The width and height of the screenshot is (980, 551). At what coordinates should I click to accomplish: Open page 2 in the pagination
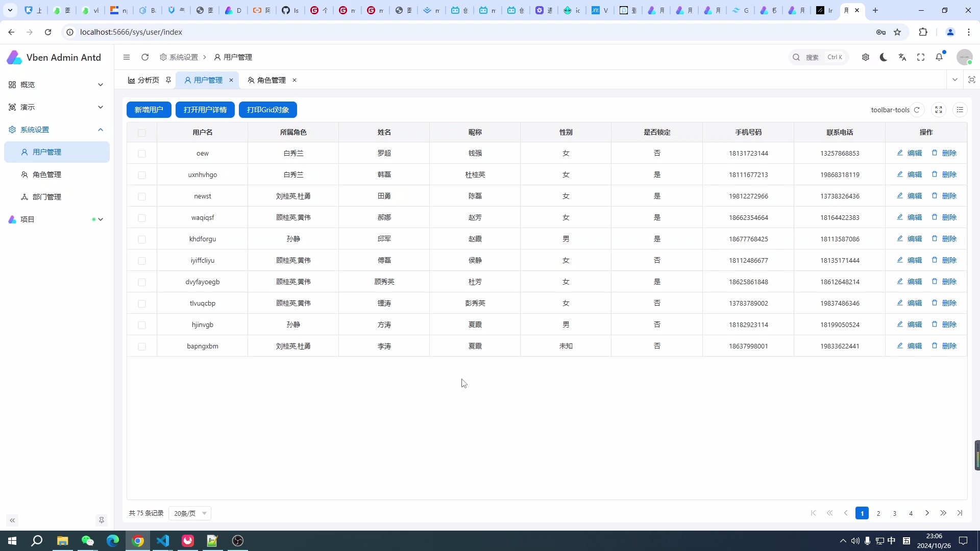click(878, 513)
